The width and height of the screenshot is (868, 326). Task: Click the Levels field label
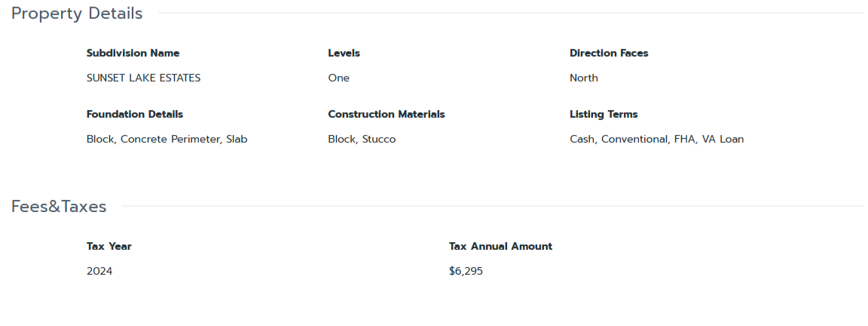(344, 53)
